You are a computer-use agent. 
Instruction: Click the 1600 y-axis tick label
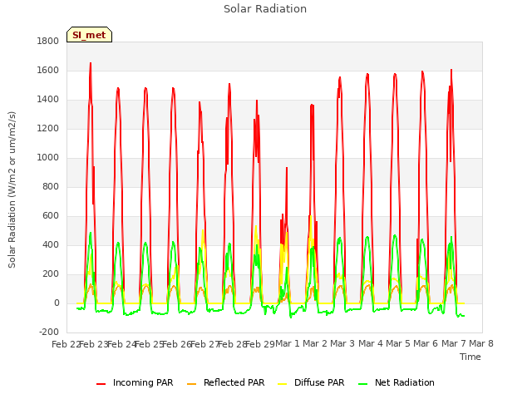(48, 71)
